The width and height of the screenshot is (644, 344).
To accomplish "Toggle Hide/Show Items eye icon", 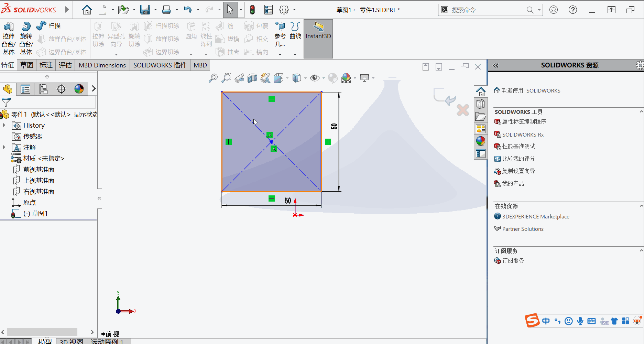I will [x=315, y=78].
